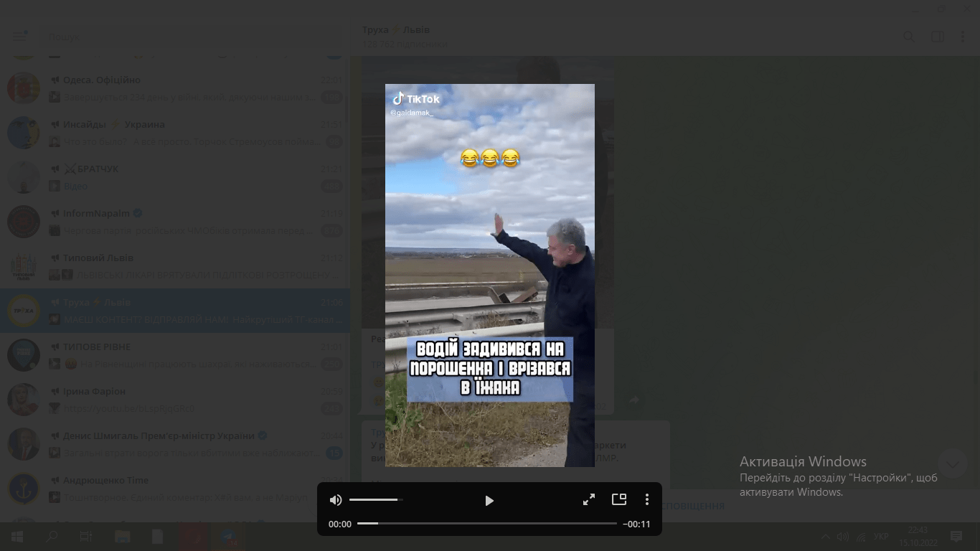Click the БРАТЧУК channel avatar
The width and height of the screenshot is (980, 551).
24,177
